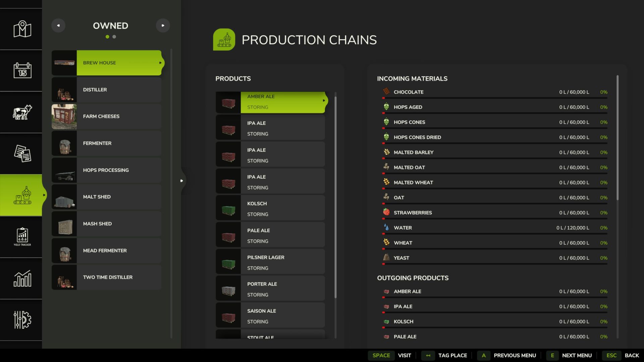The image size is (644, 362).
Task: Expand the side panel arrow handle
Action: pos(181,181)
